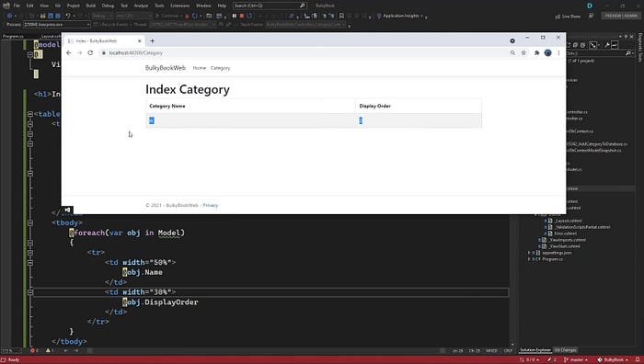Click the BulkyBookWeb brand link
644x364 pixels.
166,68
